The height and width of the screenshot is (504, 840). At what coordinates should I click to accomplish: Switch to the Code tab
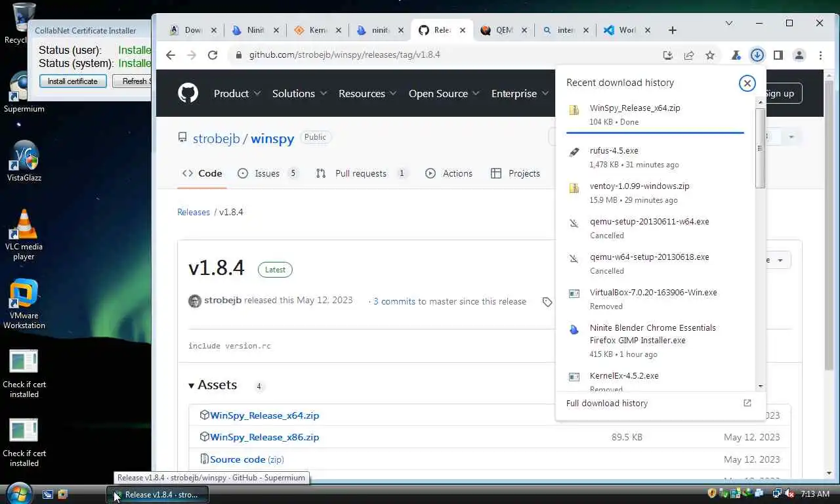point(202,173)
